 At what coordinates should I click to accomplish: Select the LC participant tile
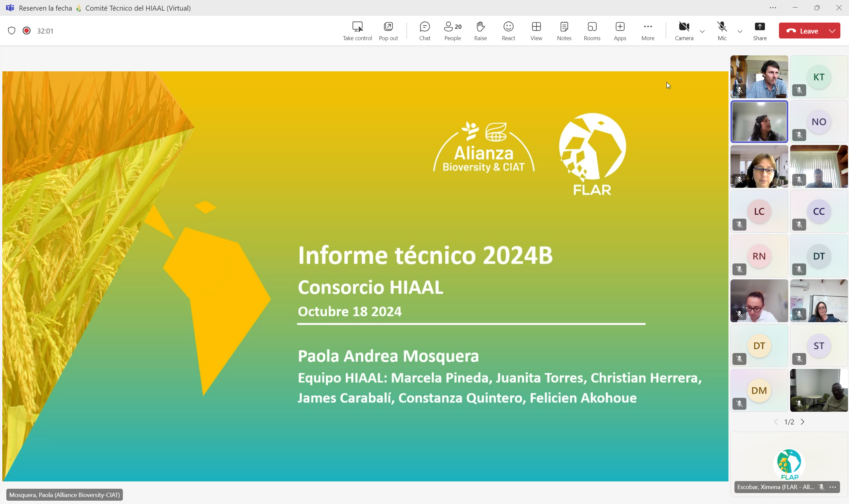point(759,211)
